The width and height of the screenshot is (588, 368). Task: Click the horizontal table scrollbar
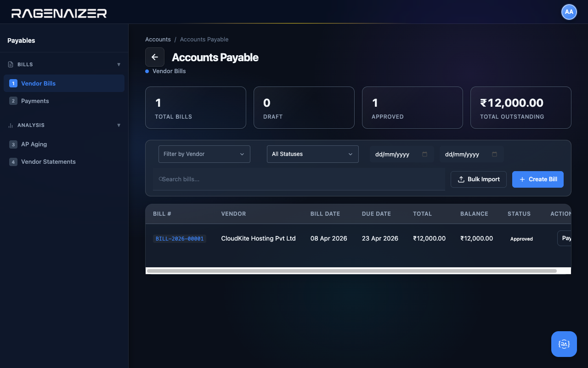[351, 271]
